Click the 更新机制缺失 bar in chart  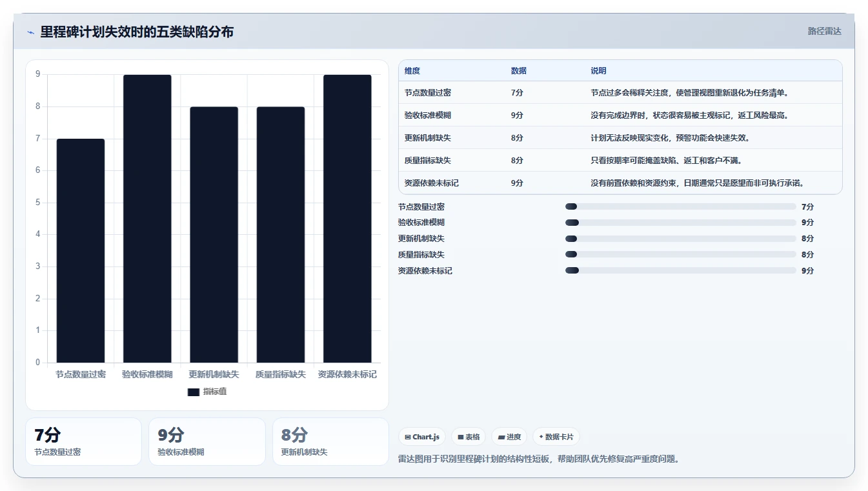[x=214, y=235]
